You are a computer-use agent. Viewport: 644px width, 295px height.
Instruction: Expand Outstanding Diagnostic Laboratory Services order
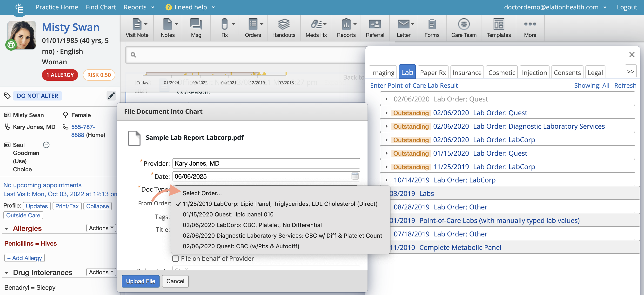pos(386,126)
